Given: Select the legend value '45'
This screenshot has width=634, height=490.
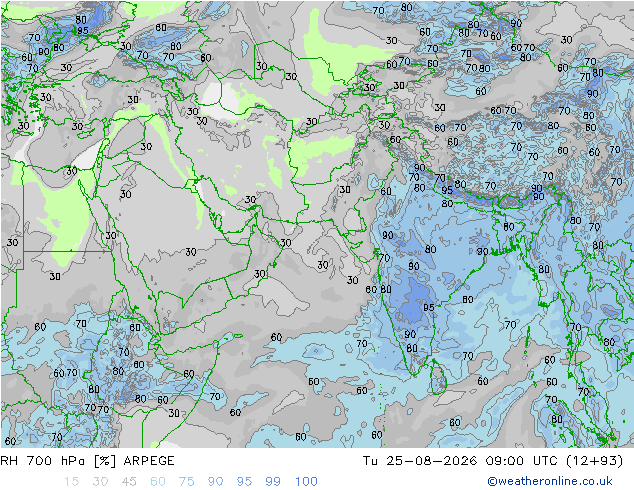Looking at the screenshot, I should tap(129, 482).
